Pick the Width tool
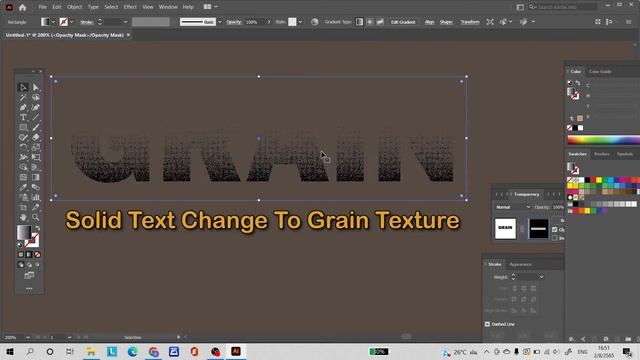This screenshot has width=640, height=360. coord(23,158)
